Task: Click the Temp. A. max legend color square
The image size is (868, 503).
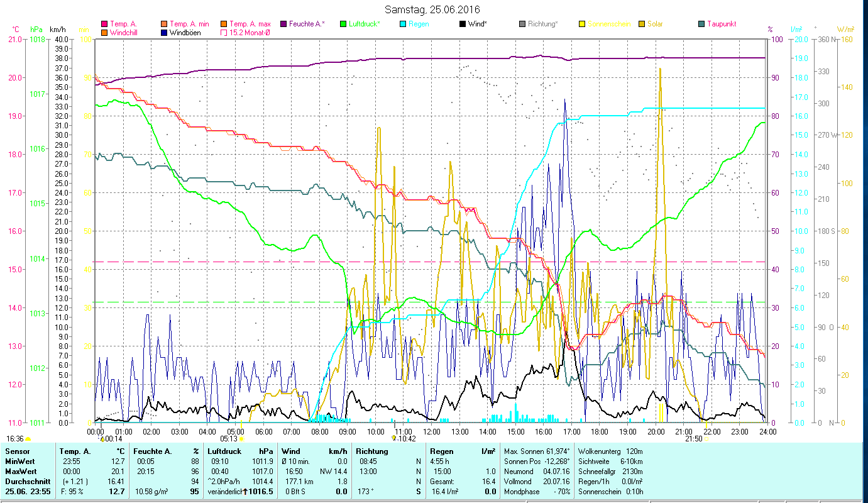Action: click(224, 24)
